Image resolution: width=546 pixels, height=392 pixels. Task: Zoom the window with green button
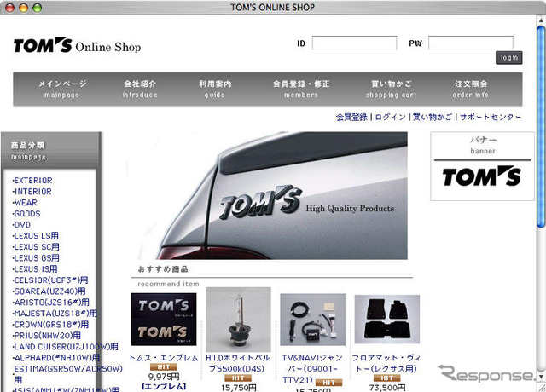pyautogui.click(x=37, y=8)
